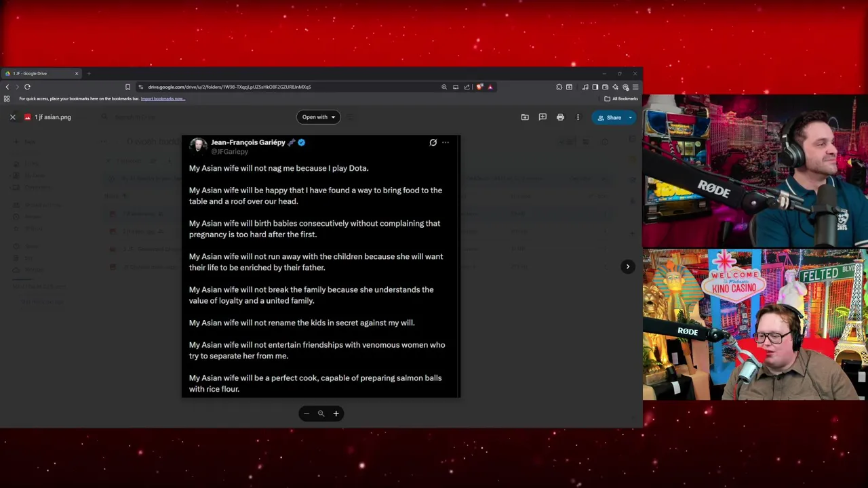
Task: Click the 1 jf asian.png file name
Action: [x=53, y=117]
